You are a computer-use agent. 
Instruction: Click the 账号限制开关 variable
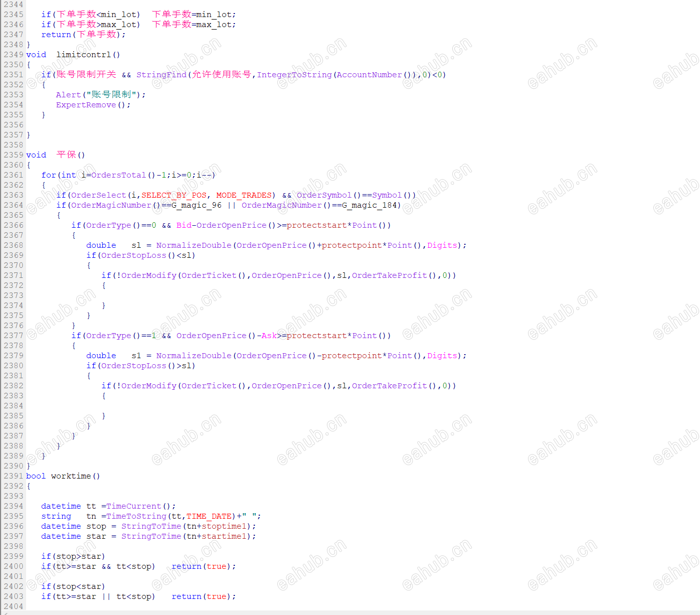click(x=86, y=75)
